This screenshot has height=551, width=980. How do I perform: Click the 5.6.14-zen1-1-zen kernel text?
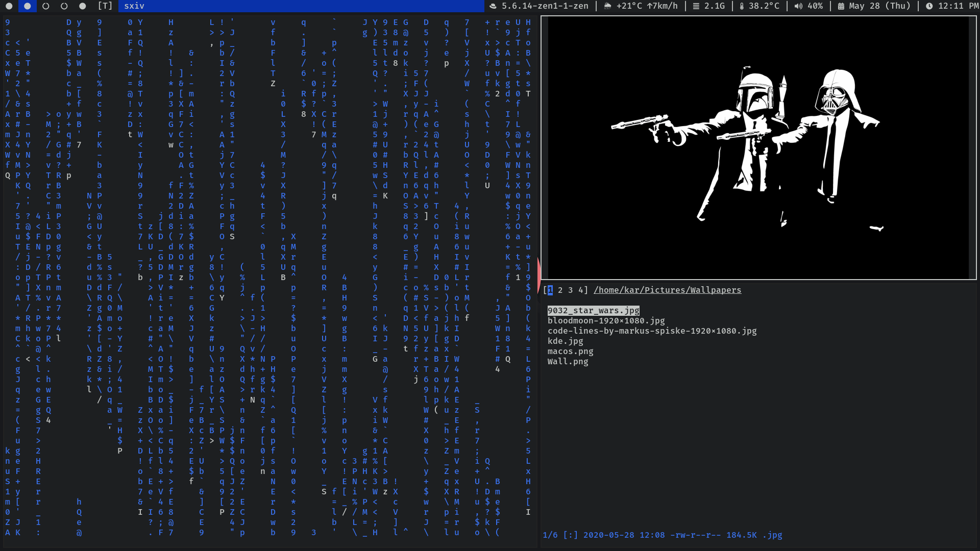click(x=545, y=6)
